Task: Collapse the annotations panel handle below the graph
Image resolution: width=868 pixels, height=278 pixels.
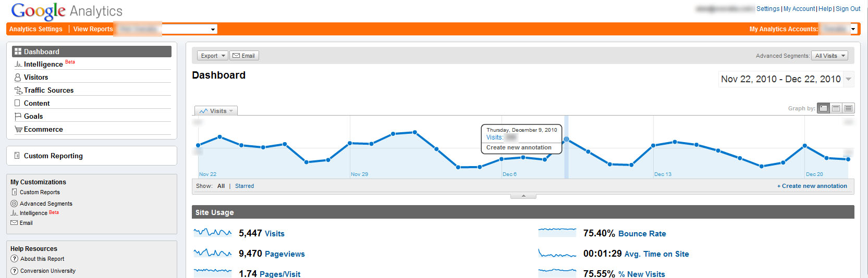Action: point(523,196)
